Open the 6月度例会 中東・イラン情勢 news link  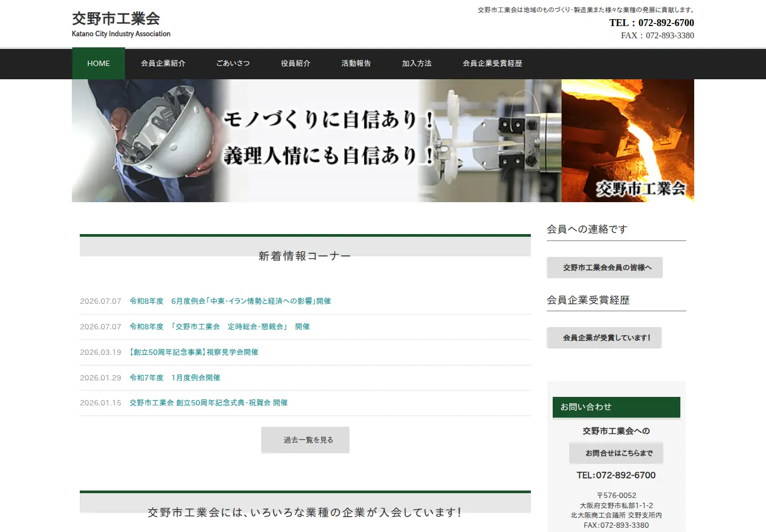click(230, 301)
